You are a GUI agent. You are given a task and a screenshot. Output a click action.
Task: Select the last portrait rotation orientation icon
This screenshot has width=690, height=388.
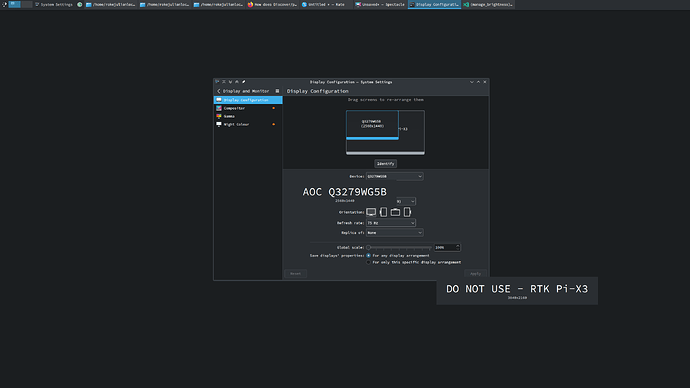pyautogui.click(x=407, y=212)
